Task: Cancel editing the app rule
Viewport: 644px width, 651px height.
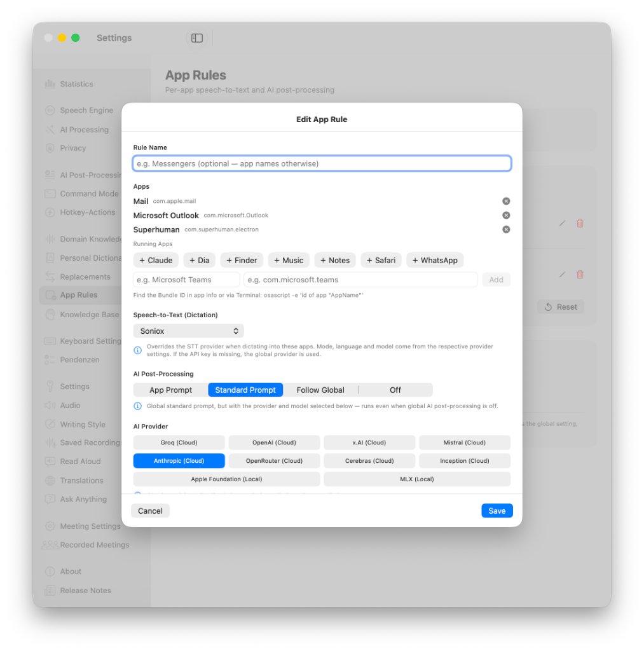Action: pos(150,511)
